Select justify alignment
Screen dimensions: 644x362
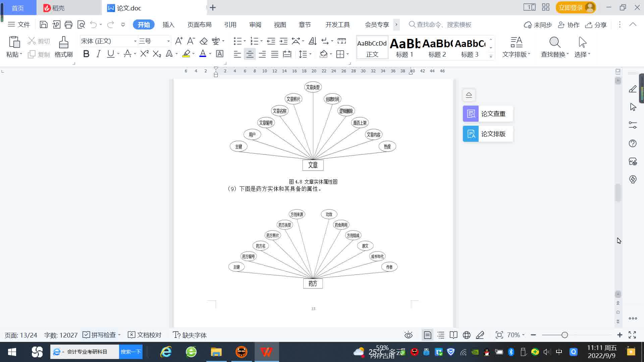274,54
